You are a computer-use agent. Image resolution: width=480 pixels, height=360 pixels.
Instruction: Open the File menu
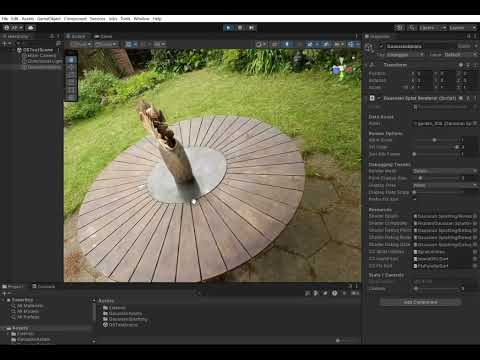(x=5, y=19)
